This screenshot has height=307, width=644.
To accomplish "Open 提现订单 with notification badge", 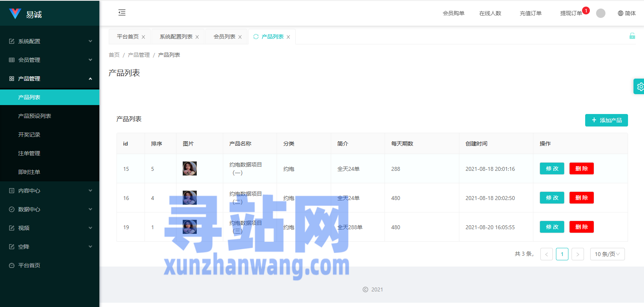I will (x=571, y=13).
